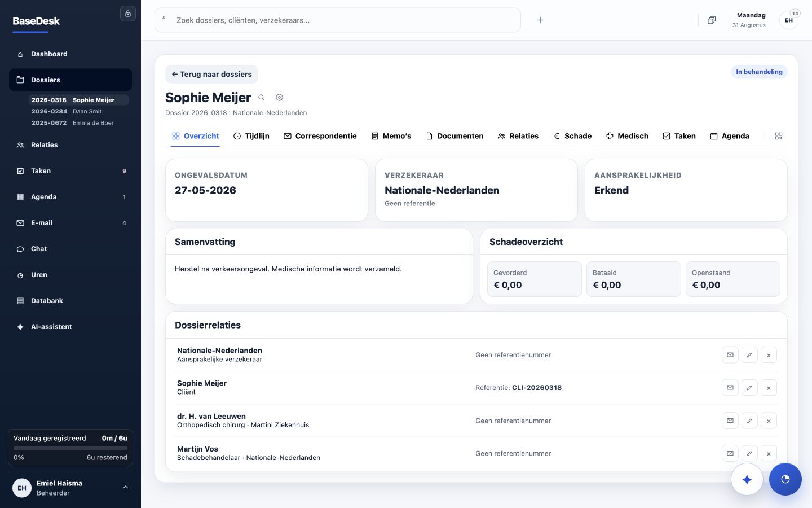Open the Documenten tab
This screenshot has height=508, width=812.
454,136
